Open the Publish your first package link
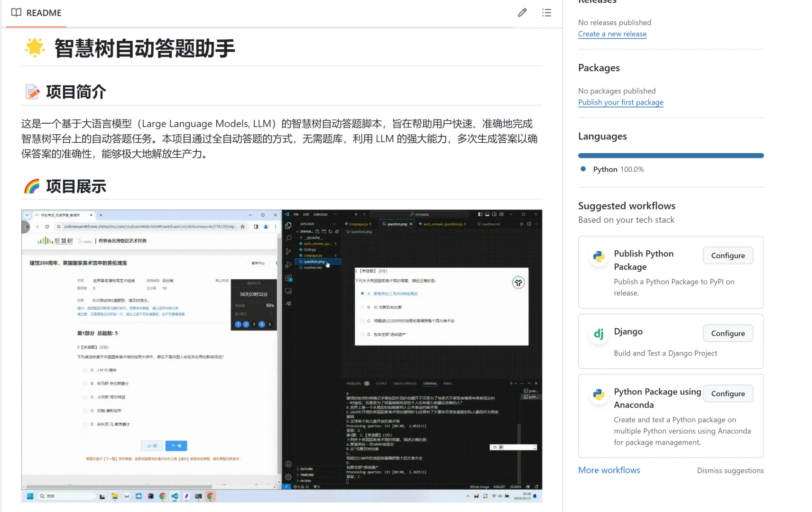The height and width of the screenshot is (512, 812). (x=620, y=102)
